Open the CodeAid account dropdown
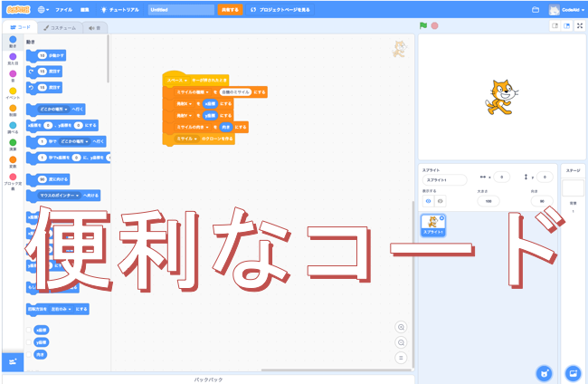 pos(567,10)
